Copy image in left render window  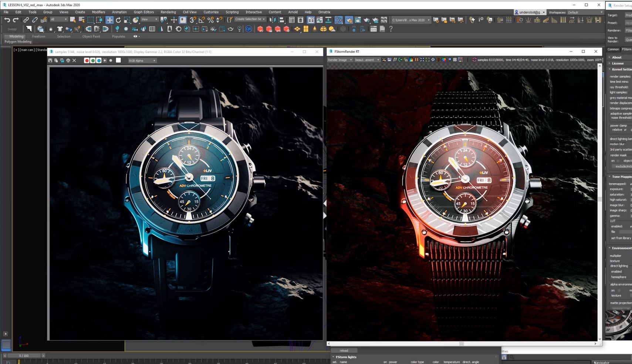pyautogui.click(x=56, y=61)
